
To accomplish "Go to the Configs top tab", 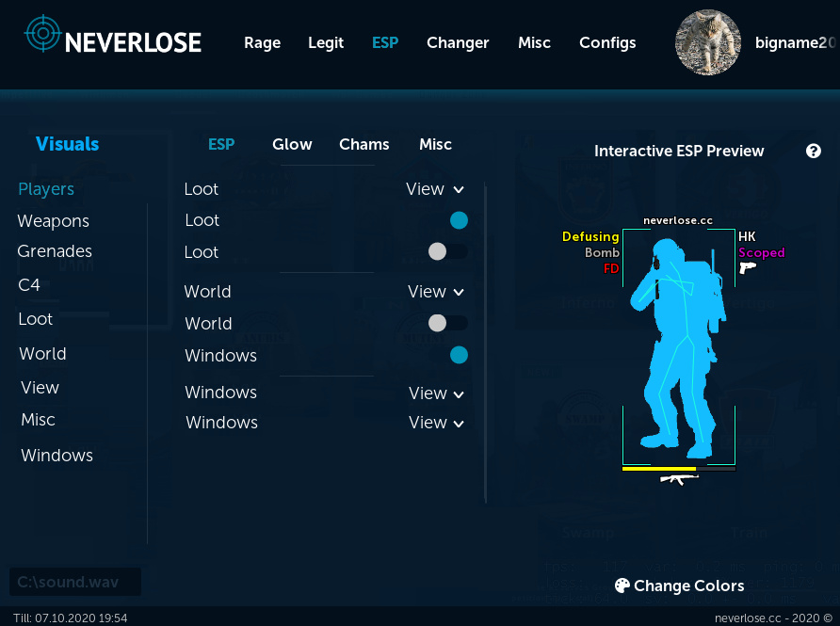I will click(607, 43).
